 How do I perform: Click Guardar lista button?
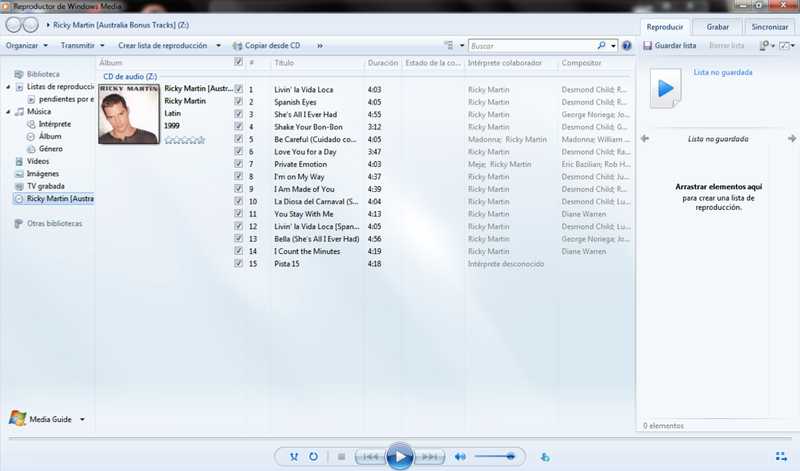pos(669,45)
